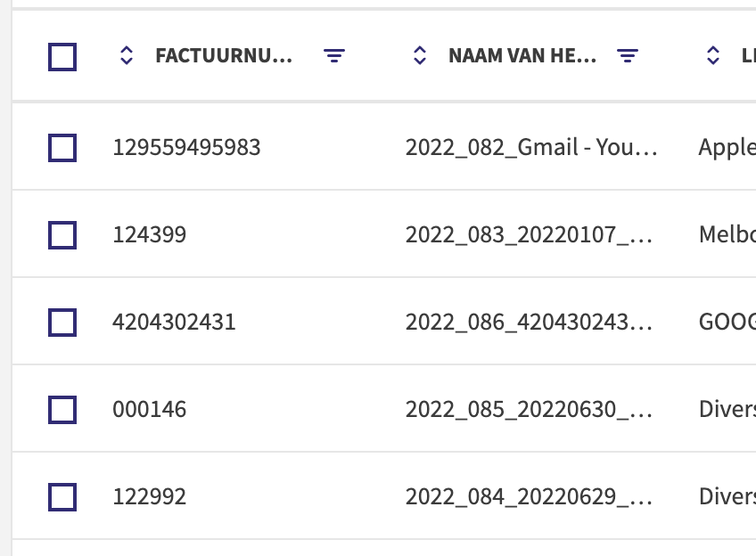Select the row checkbox for 000146
The width and height of the screenshot is (756, 556).
(x=62, y=410)
